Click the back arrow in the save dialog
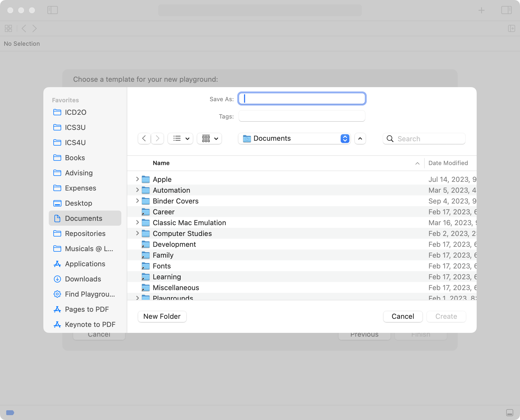The image size is (520, 420). (x=144, y=138)
